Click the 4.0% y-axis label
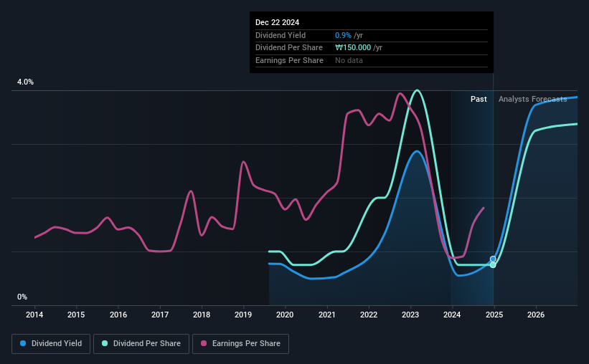Screen dimensions: 589x364 click(x=26, y=82)
